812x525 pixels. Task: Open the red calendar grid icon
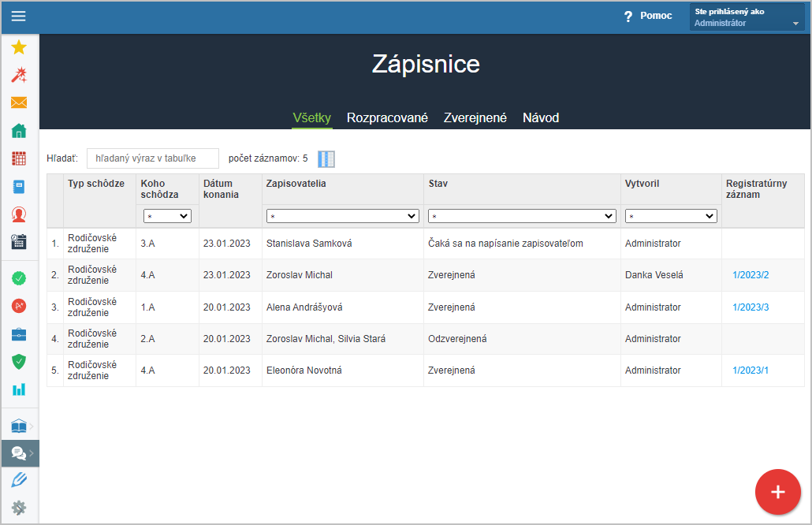click(x=19, y=158)
